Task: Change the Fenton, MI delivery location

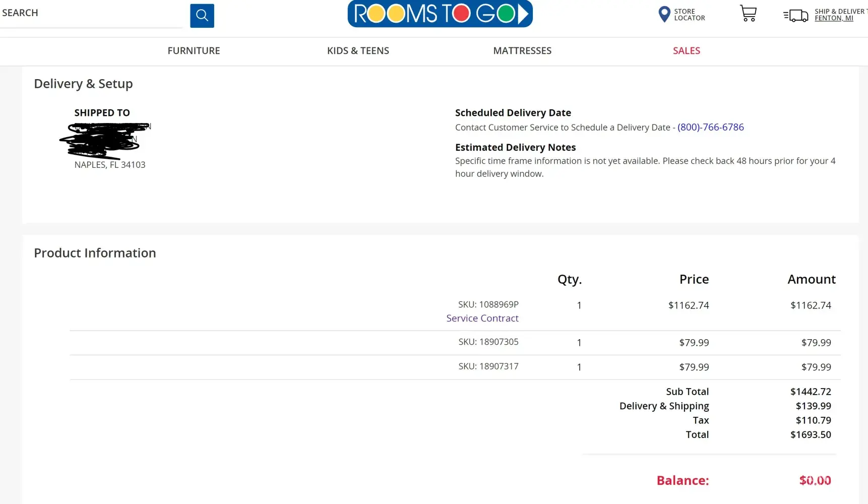Action: [834, 18]
